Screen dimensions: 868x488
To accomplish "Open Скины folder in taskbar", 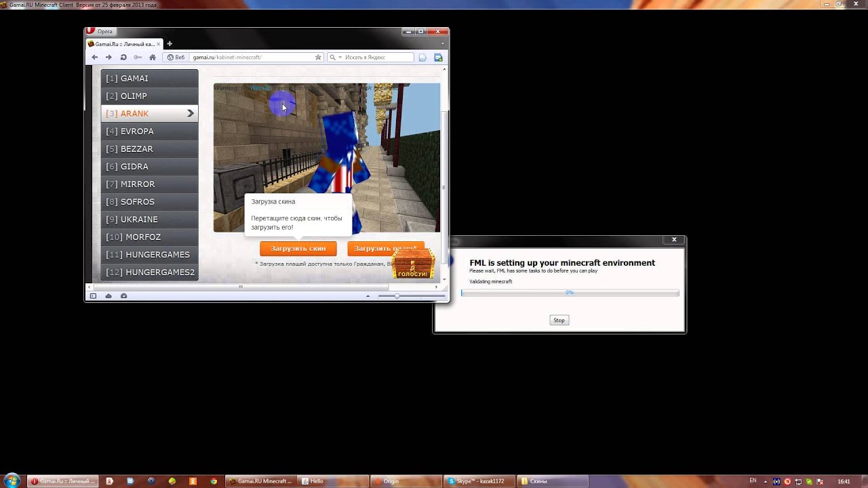I will [552, 481].
